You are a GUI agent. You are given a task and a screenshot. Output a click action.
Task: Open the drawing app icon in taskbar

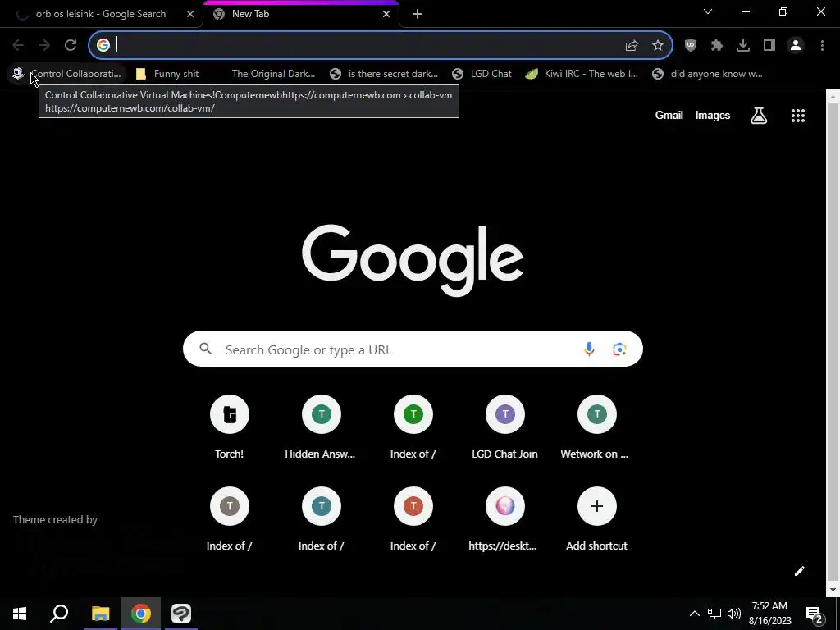click(x=181, y=614)
